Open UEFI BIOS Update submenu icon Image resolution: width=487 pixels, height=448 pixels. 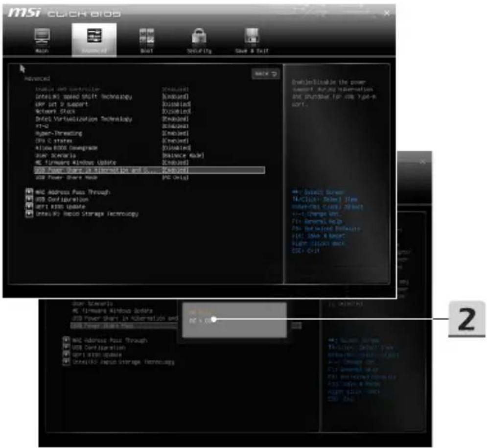tap(29, 206)
